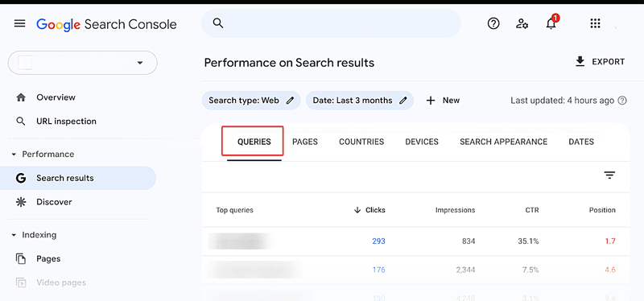Click the Google Search Console logo

[x=106, y=25]
